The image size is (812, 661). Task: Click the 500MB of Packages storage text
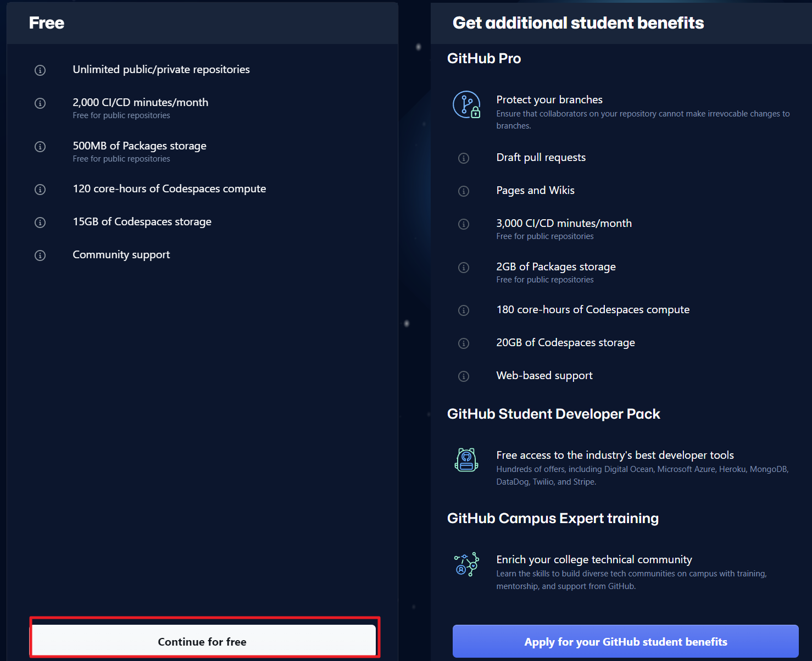(x=140, y=146)
